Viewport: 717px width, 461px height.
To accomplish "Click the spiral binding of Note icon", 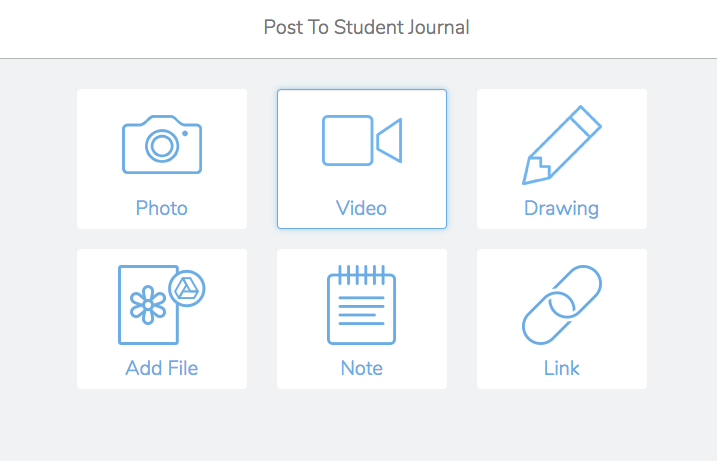I will 361,273.
